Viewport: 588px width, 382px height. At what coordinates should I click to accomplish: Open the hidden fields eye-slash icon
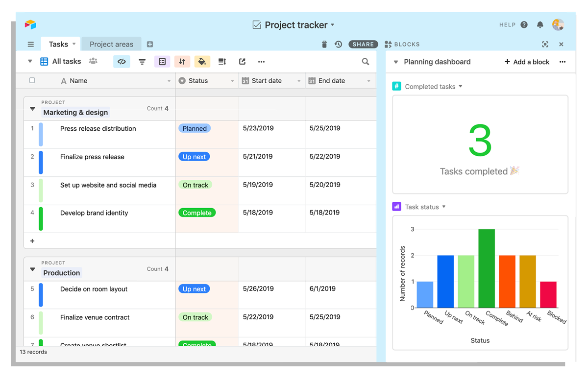(122, 62)
